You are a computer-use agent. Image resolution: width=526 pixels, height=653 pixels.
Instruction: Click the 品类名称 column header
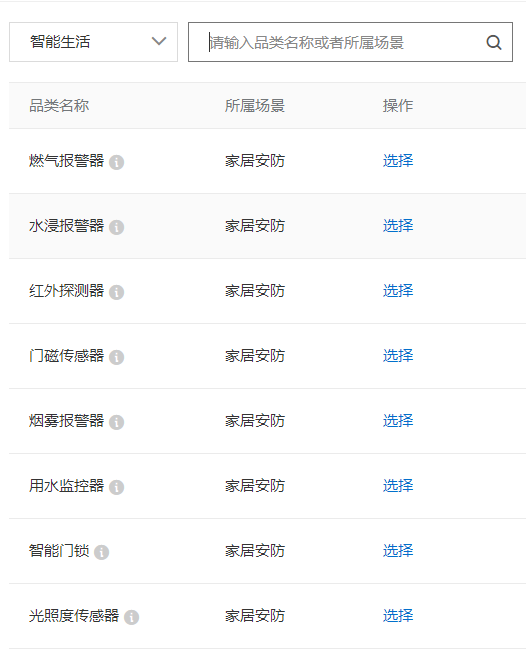click(59, 106)
